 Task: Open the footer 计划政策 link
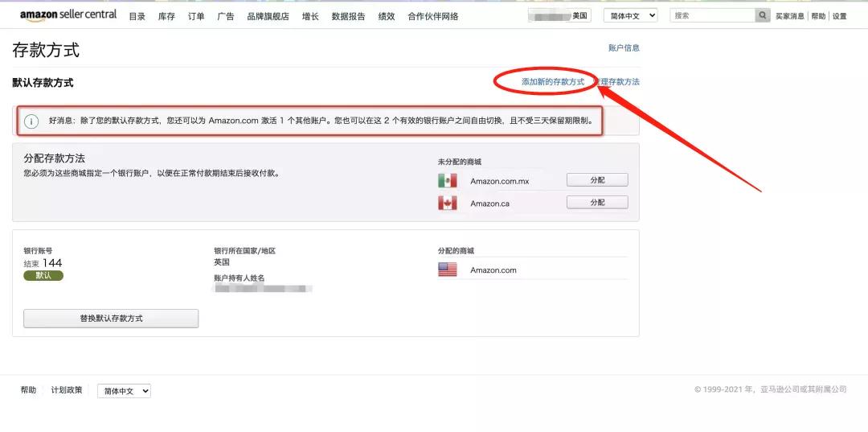tap(67, 390)
